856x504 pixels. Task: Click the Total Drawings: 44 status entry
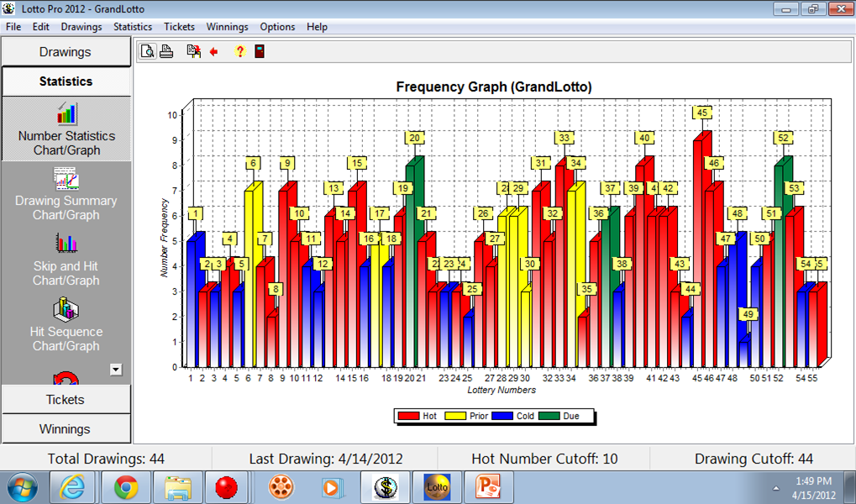pos(106,459)
